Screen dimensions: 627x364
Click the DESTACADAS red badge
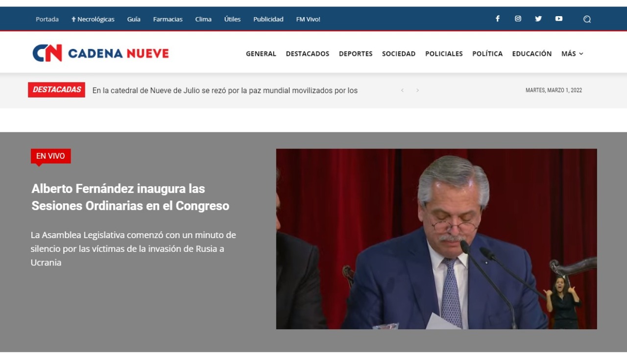point(56,90)
